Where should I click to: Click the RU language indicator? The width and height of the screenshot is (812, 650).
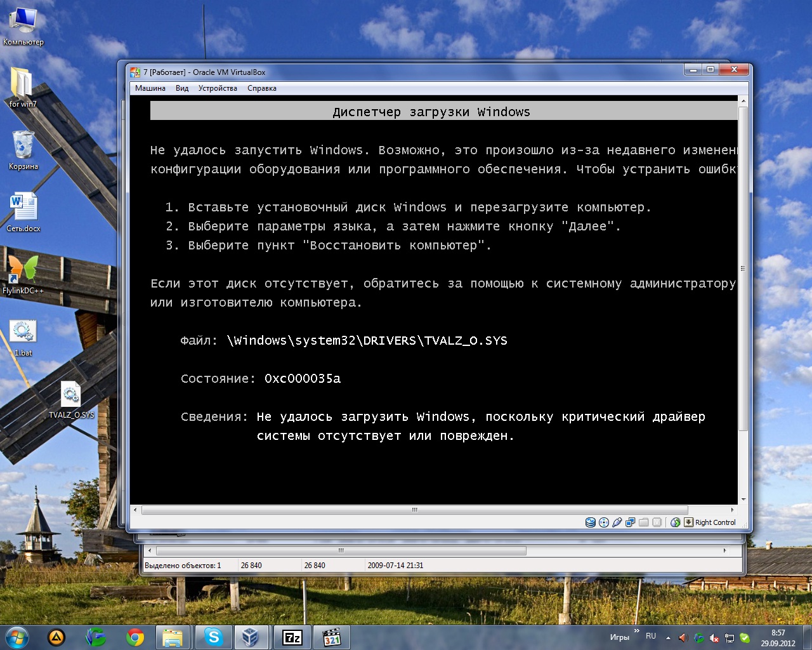coord(651,636)
